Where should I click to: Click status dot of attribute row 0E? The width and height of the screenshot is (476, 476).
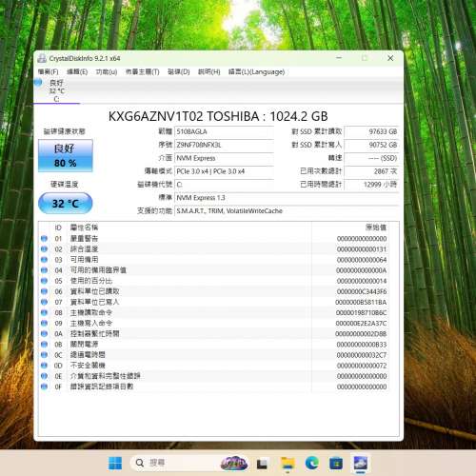[x=44, y=376]
